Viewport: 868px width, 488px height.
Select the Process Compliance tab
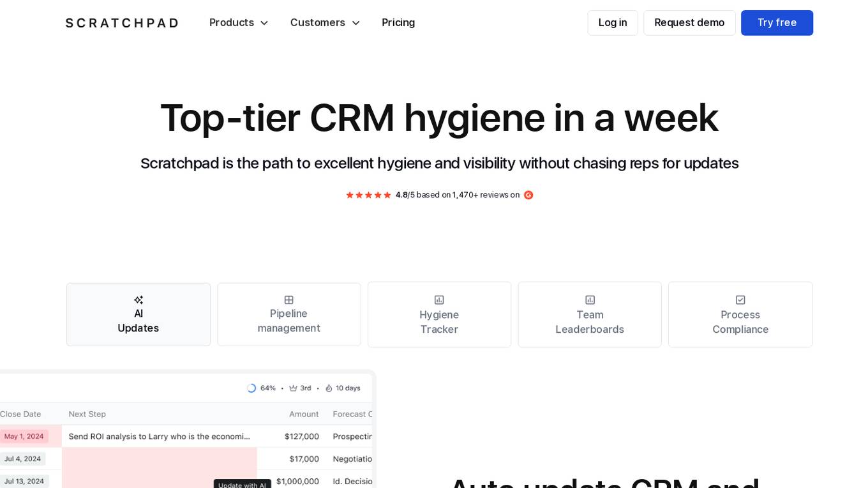tap(740, 314)
